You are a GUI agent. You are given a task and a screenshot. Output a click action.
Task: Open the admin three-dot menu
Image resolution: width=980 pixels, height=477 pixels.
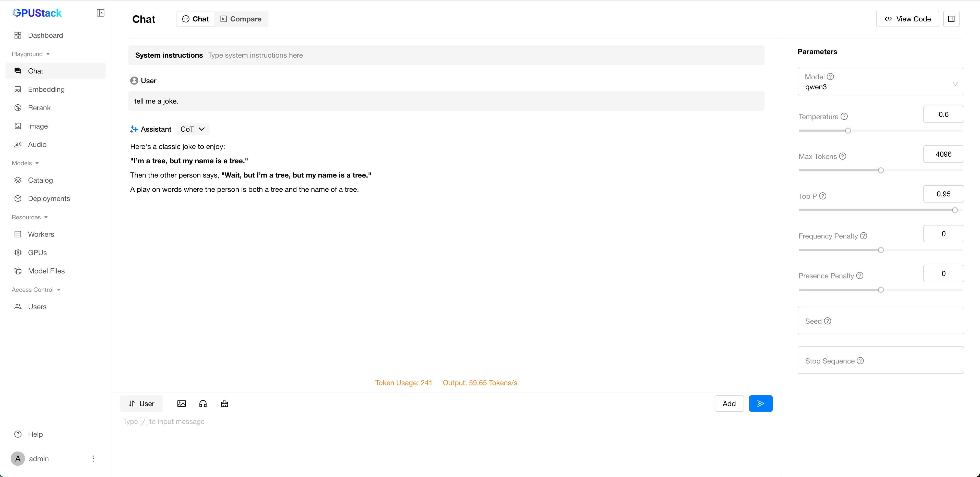coord(93,459)
